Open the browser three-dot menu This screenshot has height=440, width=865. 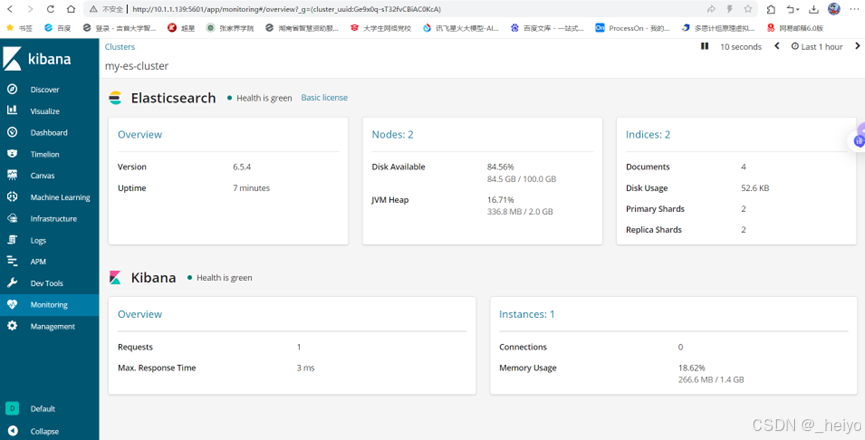coord(853,9)
